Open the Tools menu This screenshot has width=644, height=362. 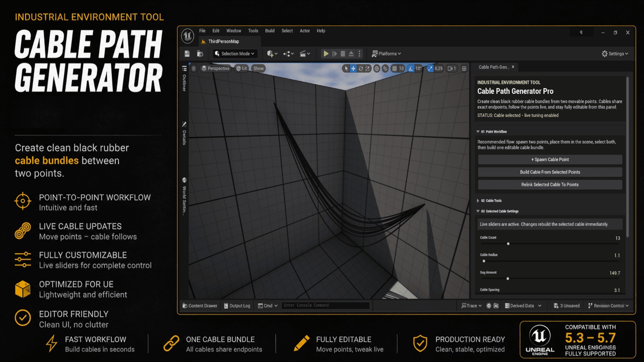pos(253,31)
